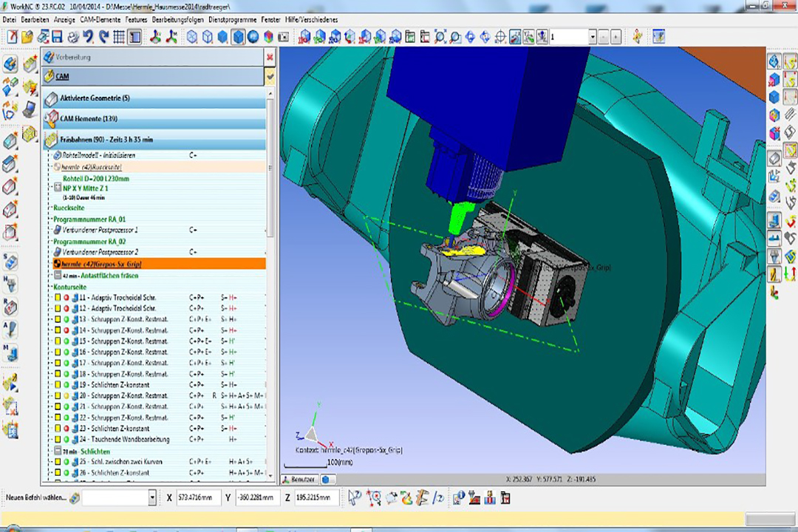Image resolution: width=798 pixels, height=532 pixels.
Task: Click the Vorbereitung panel icon
Action: coord(49,57)
